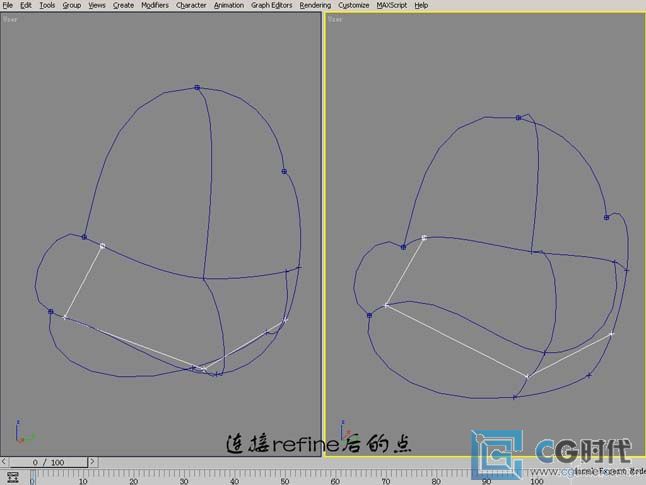Screen dimensions: 646x485
Task: Select the white highlighted vertex in left viewport
Action: coord(103,246)
